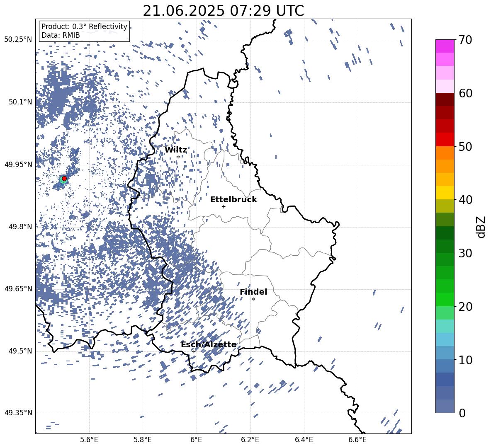Click the colorbar tick label 50
This screenshot has height=448, width=491.
coord(465,146)
